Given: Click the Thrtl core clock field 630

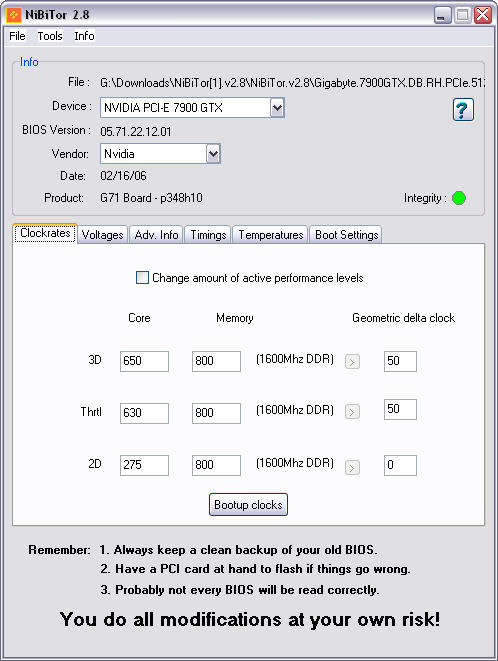Looking at the screenshot, I should coord(144,413).
